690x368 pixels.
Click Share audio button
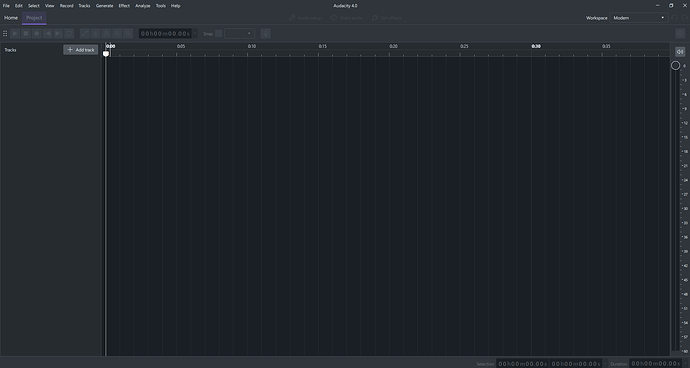pos(346,18)
